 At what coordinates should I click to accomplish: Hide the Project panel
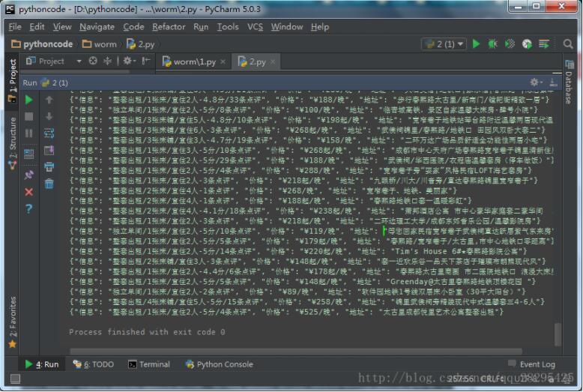coord(145,61)
